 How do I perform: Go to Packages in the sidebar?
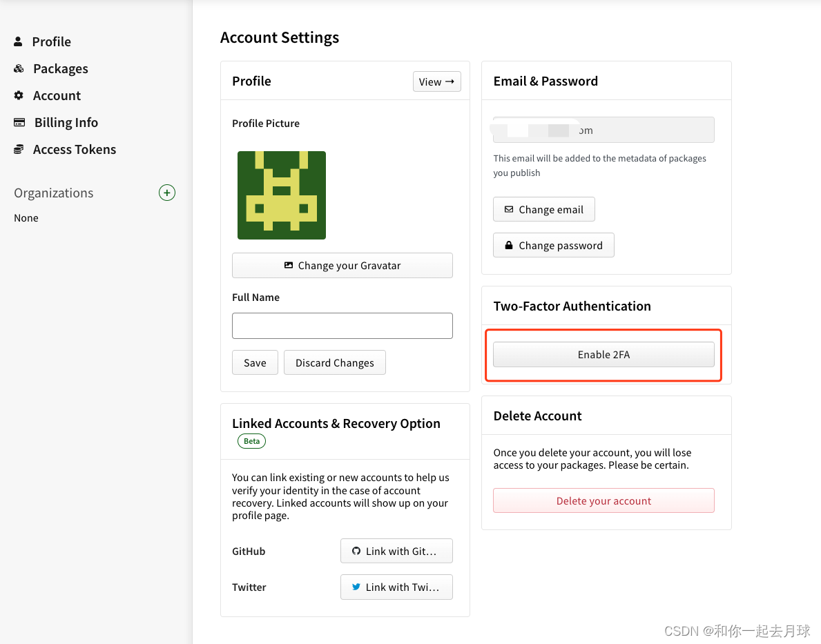tap(61, 68)
